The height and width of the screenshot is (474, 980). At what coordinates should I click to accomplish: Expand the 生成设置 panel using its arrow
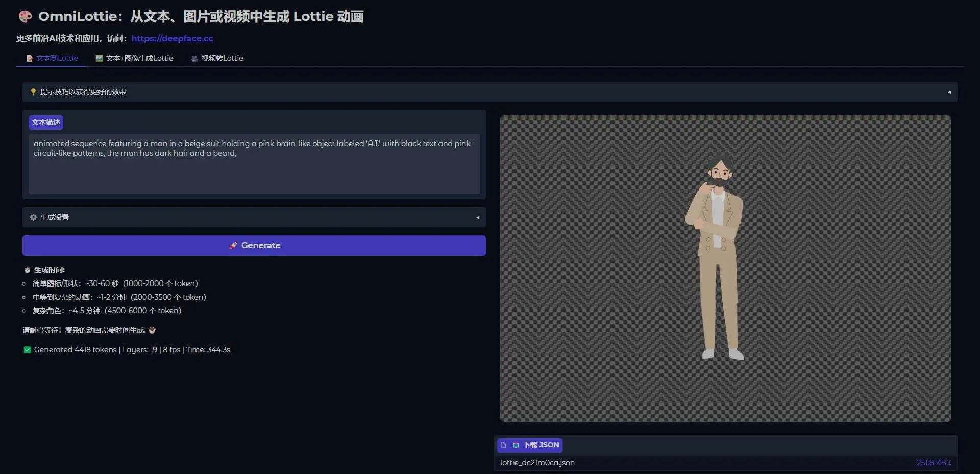[477, 218]
